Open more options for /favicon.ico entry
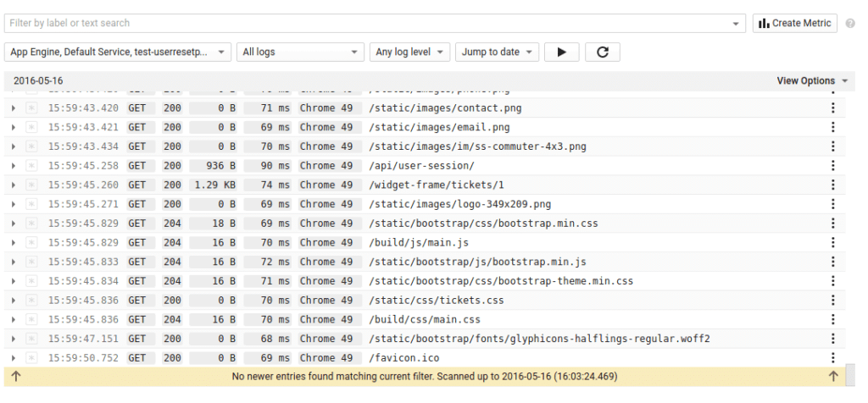This screenshot has width=868, height=403. [x=832, y=357]
